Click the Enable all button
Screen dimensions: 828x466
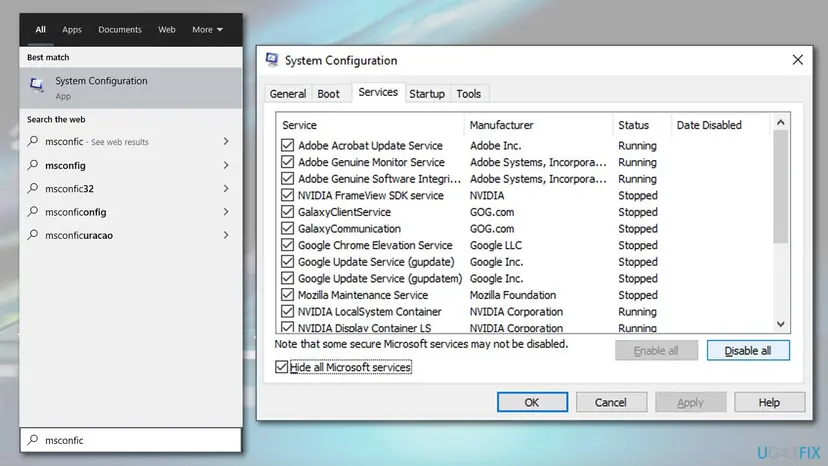click(x=656, y=350)
